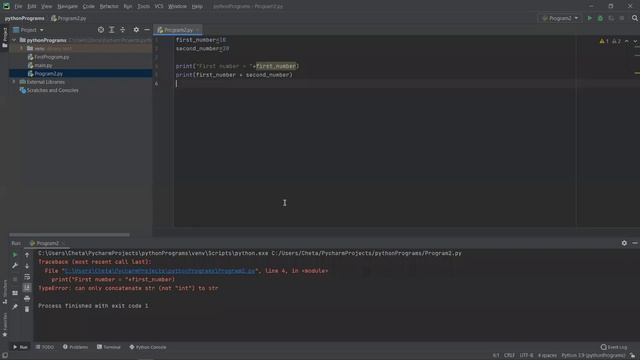Open Project panel settings gear

pyautogui.click(x=136, y=30)
